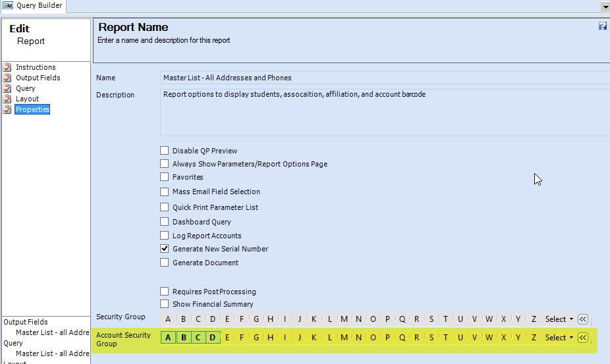
Task: Click the Query checklist icon in sidebar
Action: (x=7, y=88)
